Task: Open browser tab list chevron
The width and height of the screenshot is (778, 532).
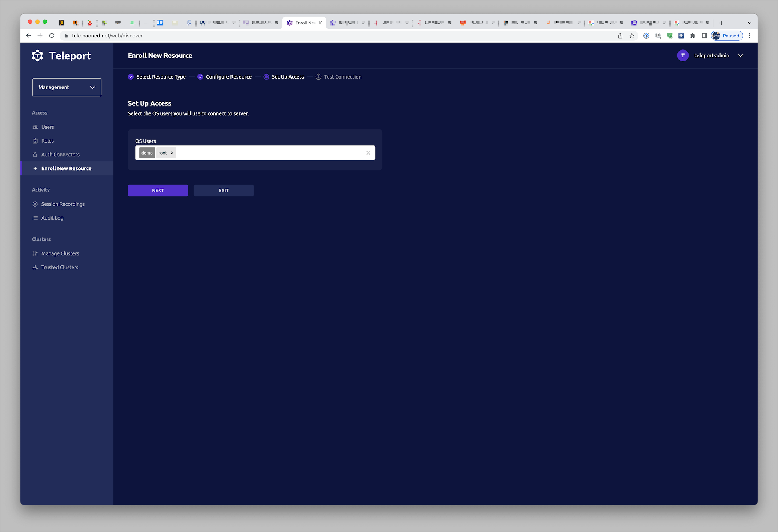Action: coord(749,23)
